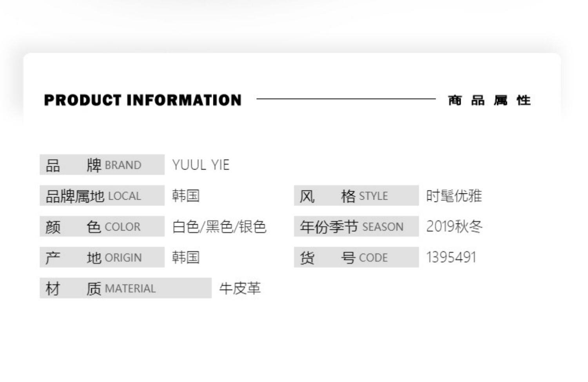
Task: Click the YUUL YIE brand name
Action: [201, 165]
